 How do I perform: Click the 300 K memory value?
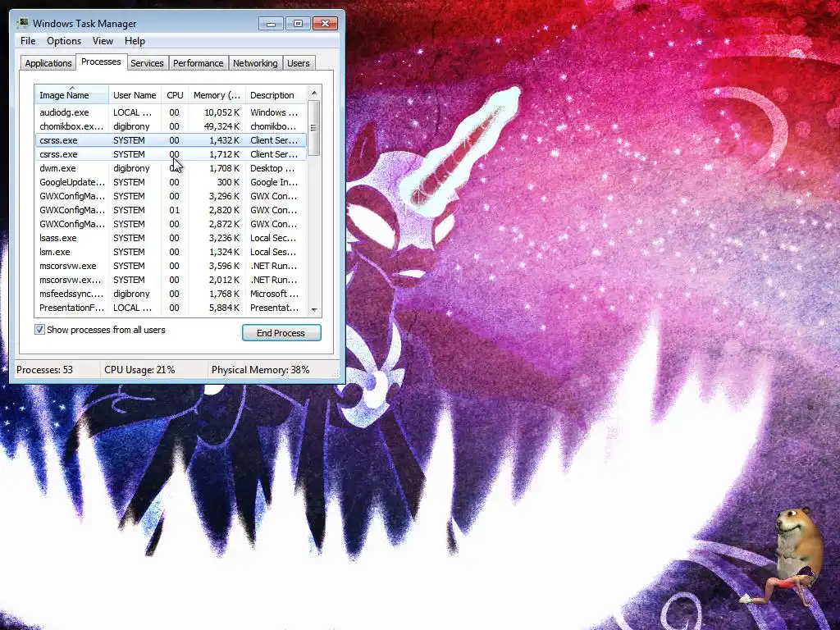pos(228,182)
